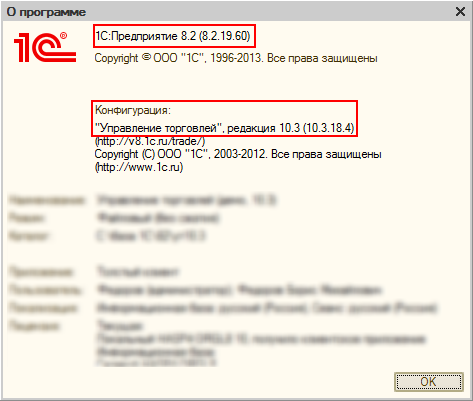The width and height of the screenshot is (473, 401).
Task: Open the v8.1c.ru/trade link
Action: tap(150, 141)
